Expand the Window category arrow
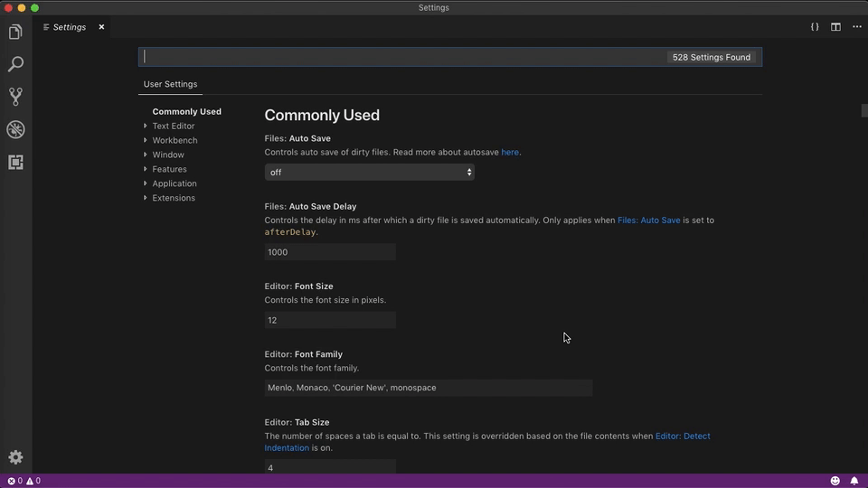The height and width of the screenshot is (488, 868). (x=145, y=155)
